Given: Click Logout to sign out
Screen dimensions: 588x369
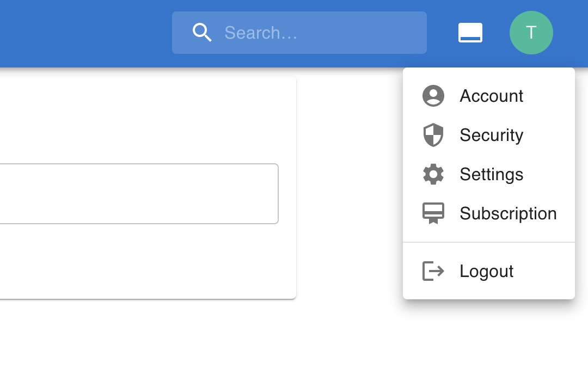Looking at the screenshot, I should point(486,270).
